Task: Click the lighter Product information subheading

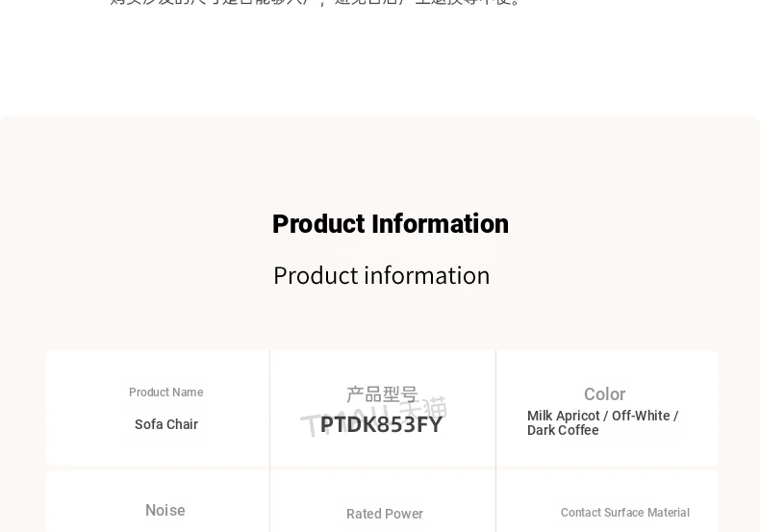Action: [382, 276]
